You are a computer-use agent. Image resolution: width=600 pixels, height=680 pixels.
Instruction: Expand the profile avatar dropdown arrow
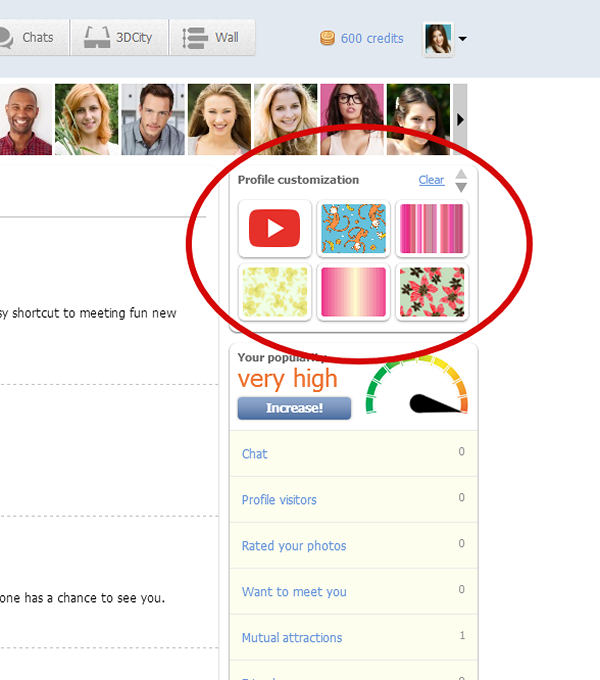462,39
